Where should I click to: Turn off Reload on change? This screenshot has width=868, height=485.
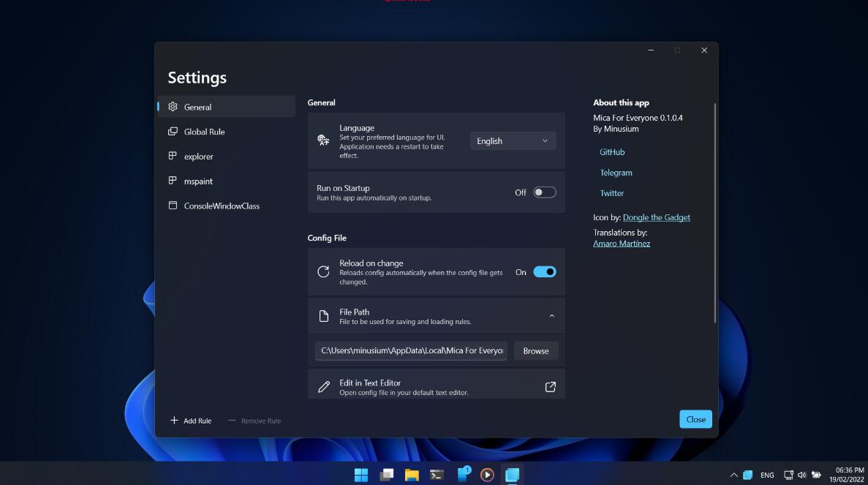pyautogui.click(x=544, y=272)
